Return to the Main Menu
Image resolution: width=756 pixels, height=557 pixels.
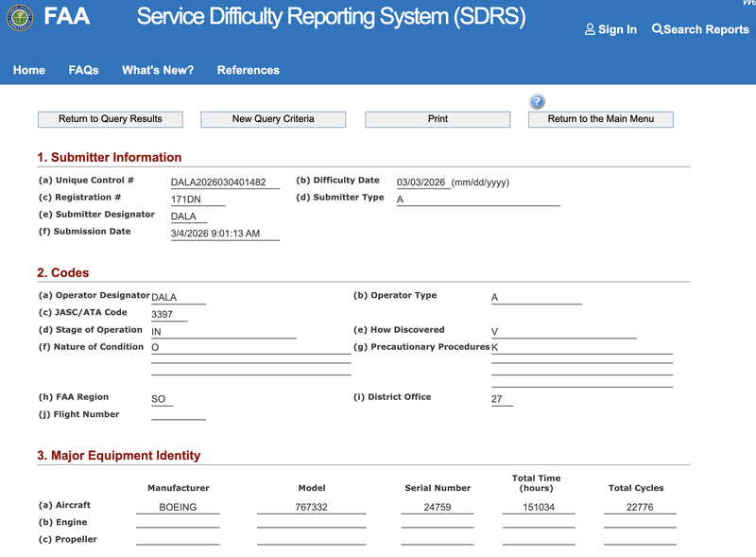tap(601, 119)
